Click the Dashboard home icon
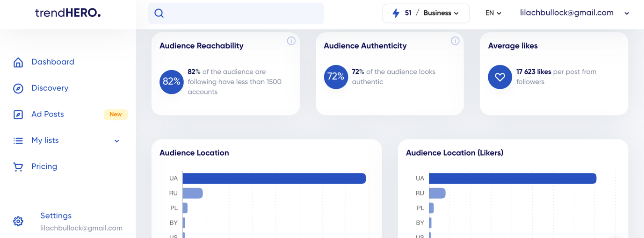Image resolution: width=644 pixels, height=238 pixels. pyautogui.click(x=18, y=62)
